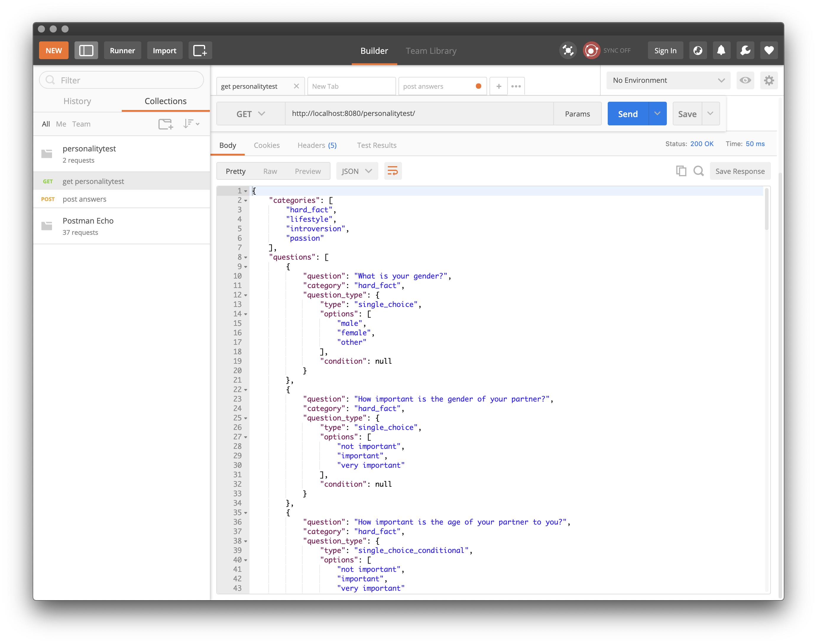Click the search icon in Filter
This screenshot has width=817, height=644.
coord(50,80)
